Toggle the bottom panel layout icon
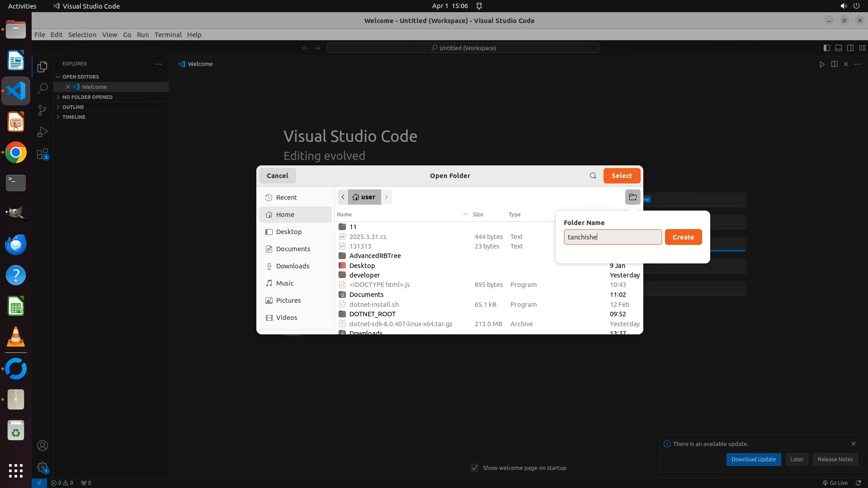The image size is (868, 488). tap(838, 48)
